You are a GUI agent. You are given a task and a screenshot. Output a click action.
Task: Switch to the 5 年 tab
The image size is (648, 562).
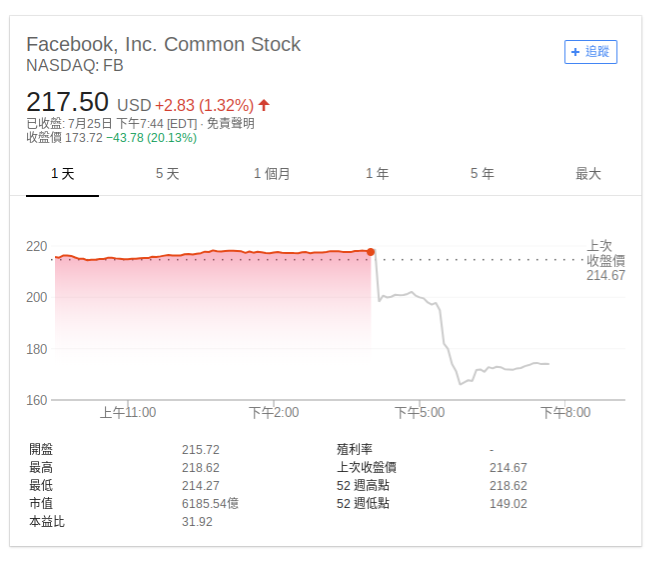tap(482, 174)
